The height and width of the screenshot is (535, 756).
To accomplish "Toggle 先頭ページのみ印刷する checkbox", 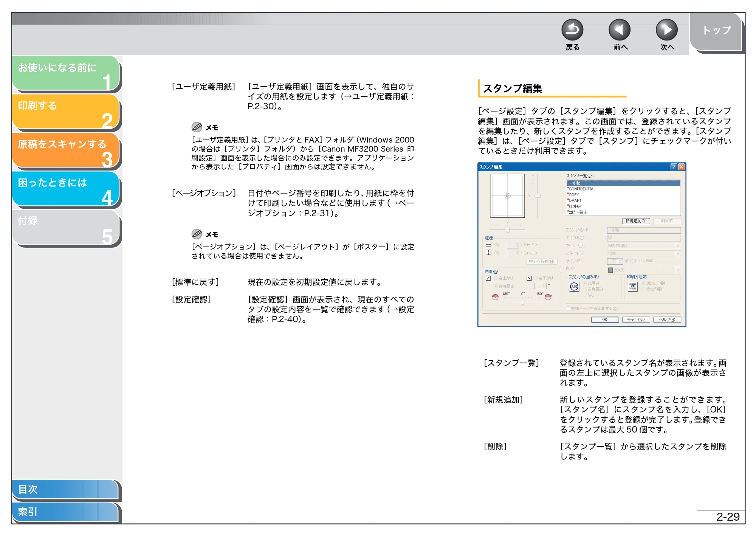I will (568, 309).
